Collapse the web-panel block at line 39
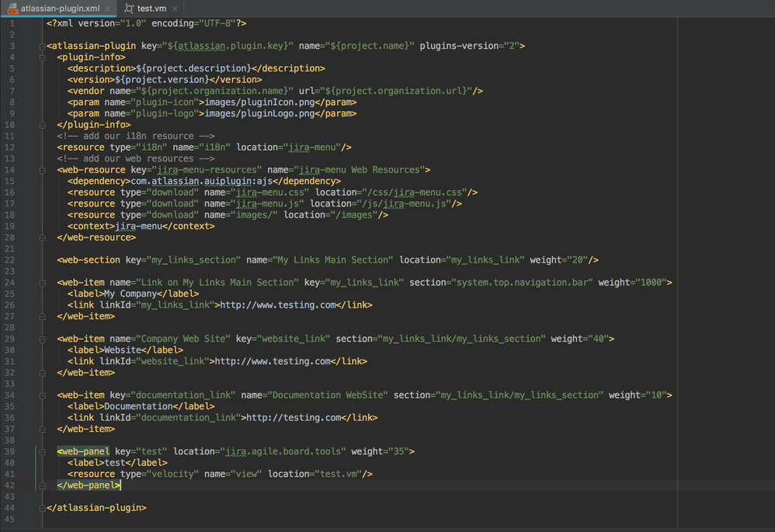Screen dimensions: 775x532 [43, 452]
